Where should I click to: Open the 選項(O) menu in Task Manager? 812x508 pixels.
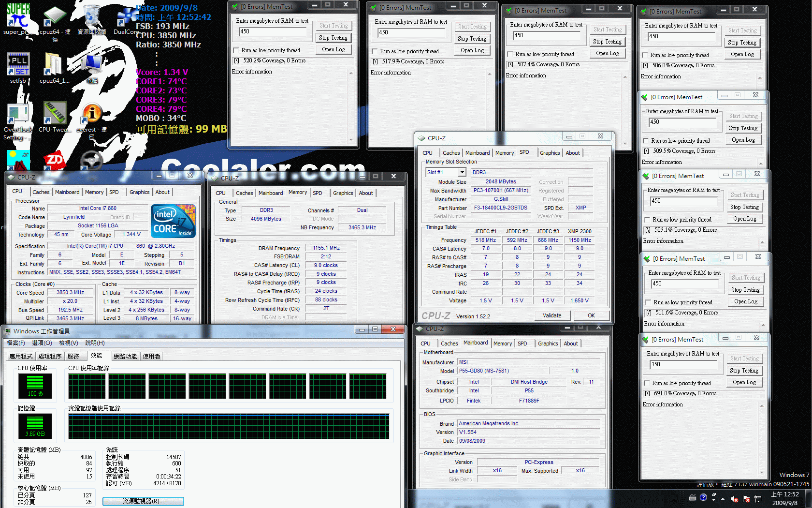coord(42,343)
